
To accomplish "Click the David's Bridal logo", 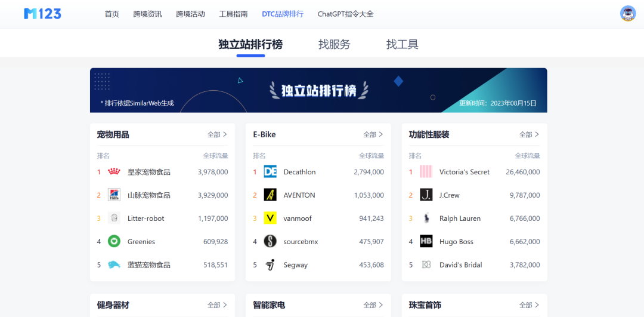I will (x=426, y=265).
